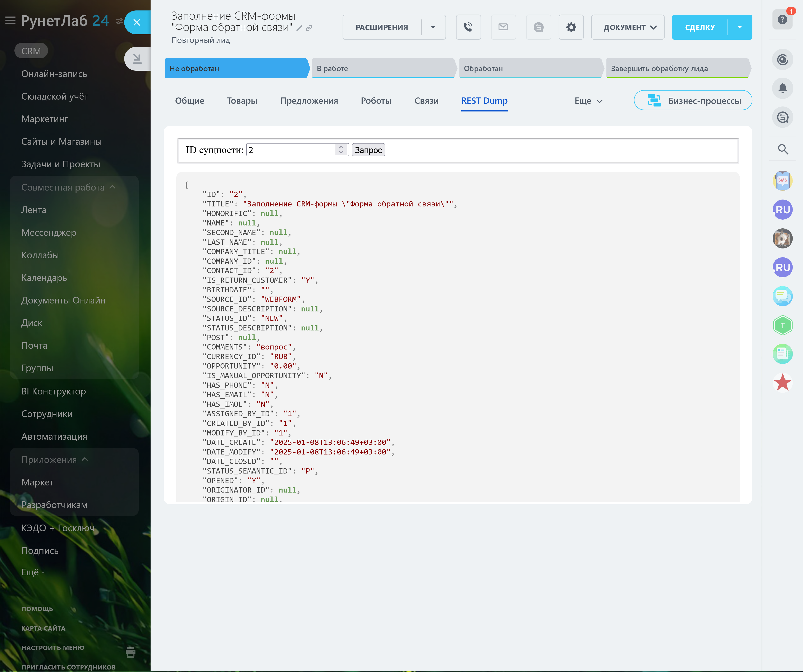Image resolution: width=803 pixels, height=672 pixels.
Task: Open the notifications bell icon
Action: point(782,88)
